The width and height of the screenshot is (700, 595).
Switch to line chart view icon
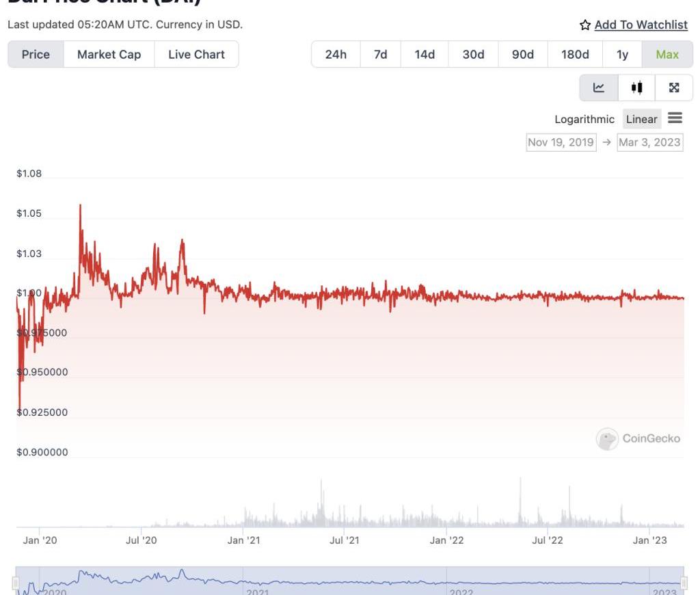pos(599,88)
